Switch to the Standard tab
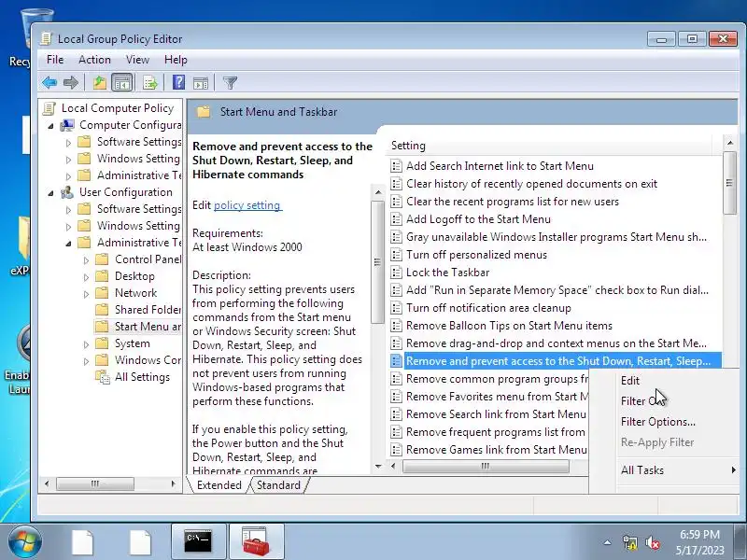 pos(278,485)
